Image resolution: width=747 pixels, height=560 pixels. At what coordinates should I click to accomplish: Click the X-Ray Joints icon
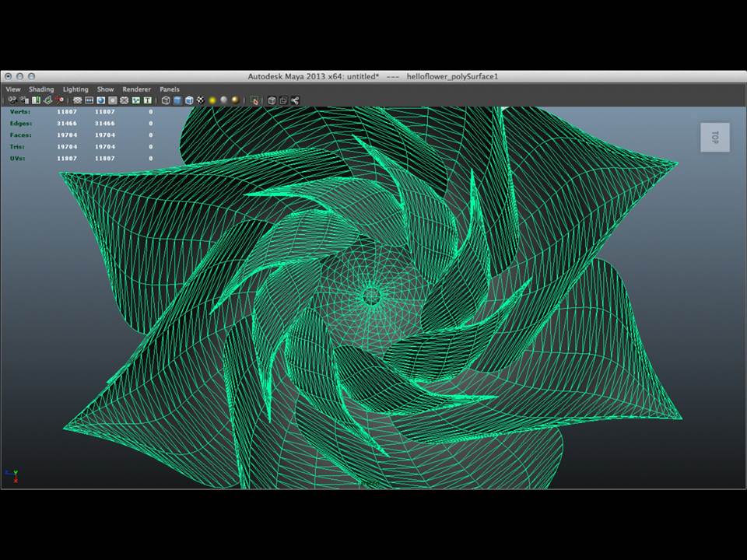(x=295, y=100)
